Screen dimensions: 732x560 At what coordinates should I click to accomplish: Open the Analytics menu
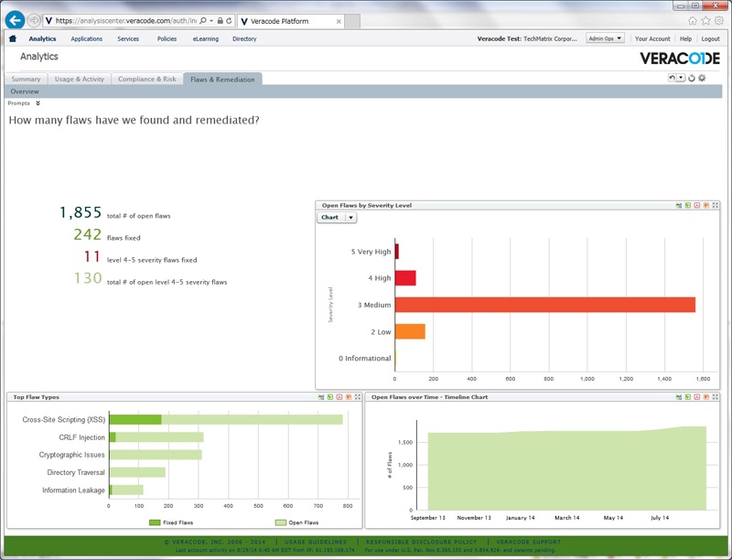42,38
